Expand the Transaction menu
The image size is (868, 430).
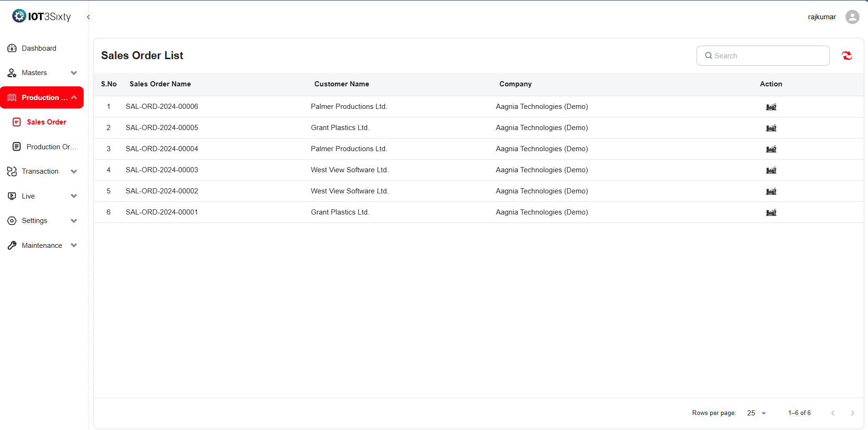(42, 171)
